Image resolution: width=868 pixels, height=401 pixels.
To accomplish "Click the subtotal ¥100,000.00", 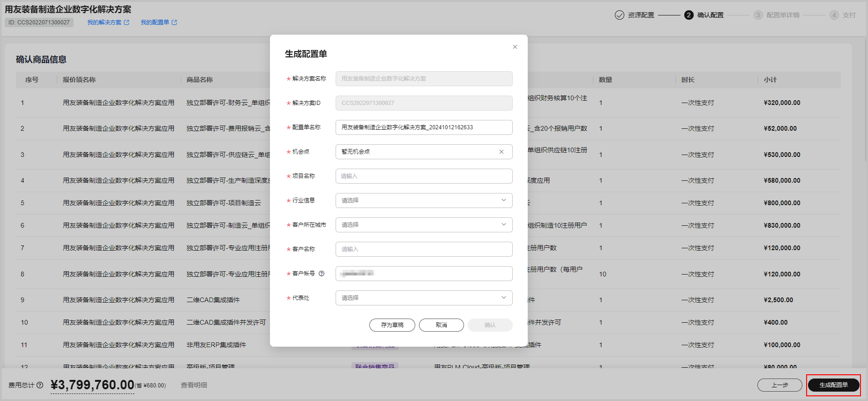I will click(782, 345).
